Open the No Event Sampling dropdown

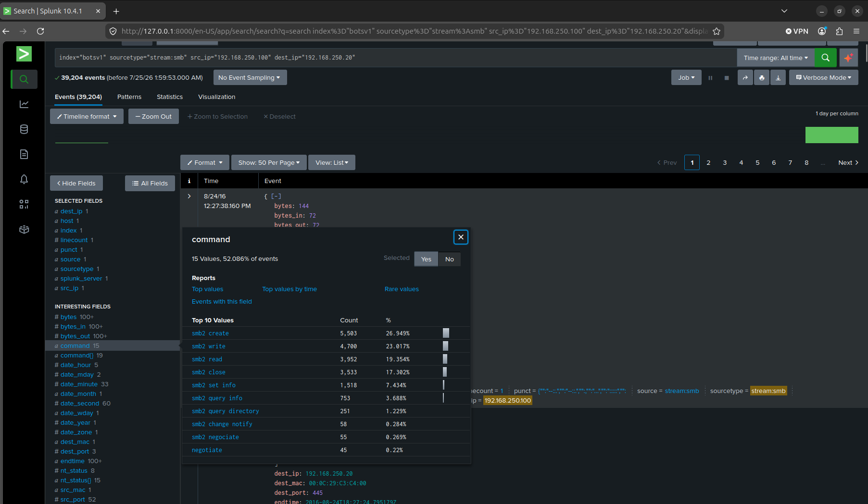pyautogui.click(x=250, y=78)
